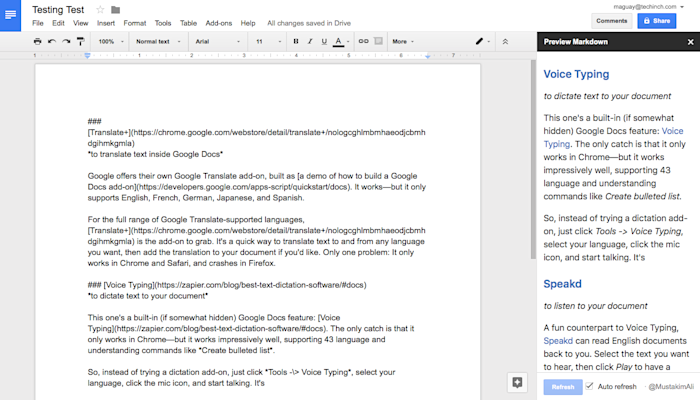Toggle bold formatting

(296, 42)
